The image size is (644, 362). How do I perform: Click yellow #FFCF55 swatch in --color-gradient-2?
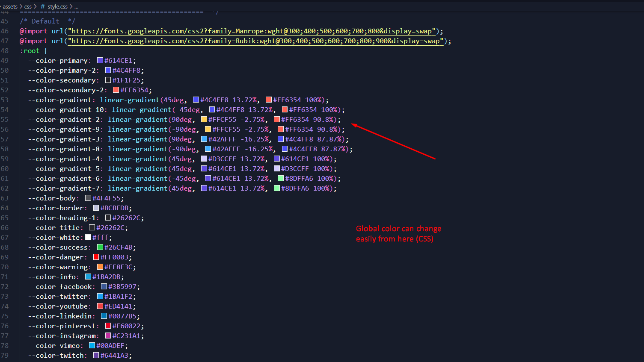[204, 120]
